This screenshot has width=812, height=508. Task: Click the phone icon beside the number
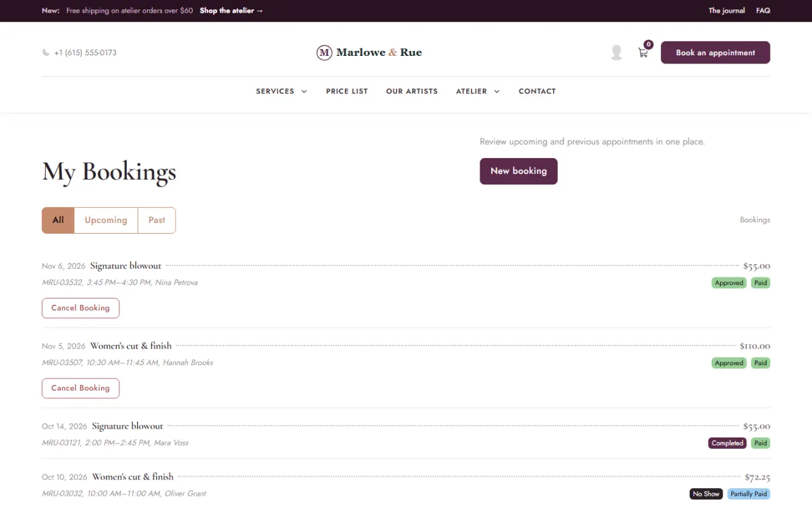pos(46,53)
